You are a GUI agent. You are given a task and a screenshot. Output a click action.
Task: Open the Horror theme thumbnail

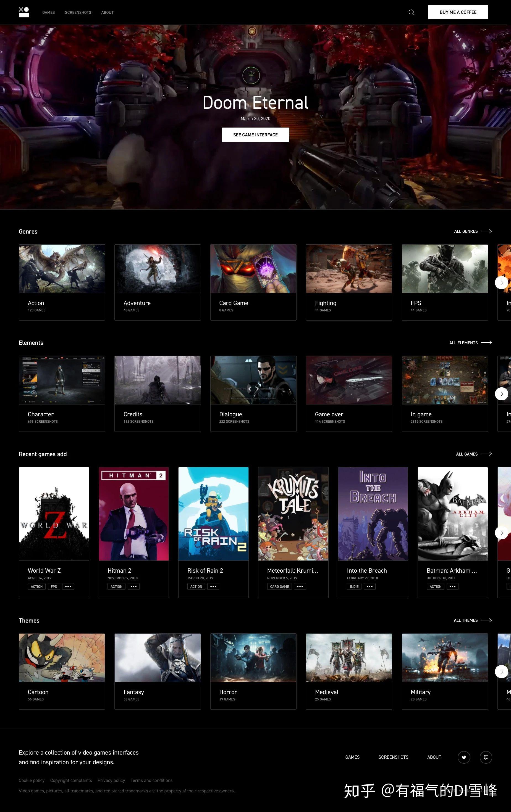253,658
